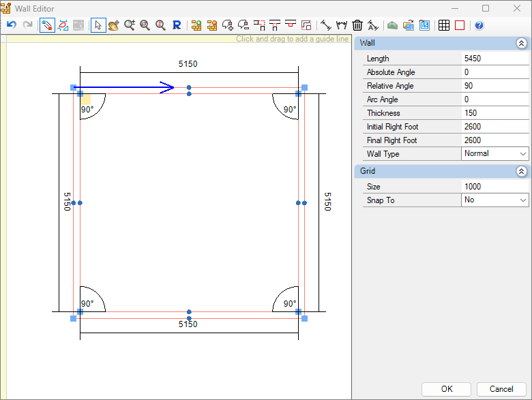Viewport: 532px width, 400px height.
Task: Click the Arc Angle value field
Action: coord(494,99)
